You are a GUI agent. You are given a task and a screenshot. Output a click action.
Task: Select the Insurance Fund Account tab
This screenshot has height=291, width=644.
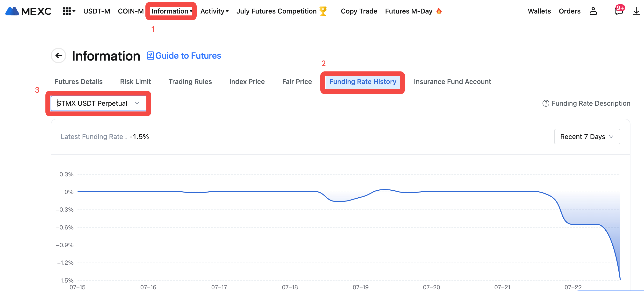pyautogui.click(x=452, y=81)
